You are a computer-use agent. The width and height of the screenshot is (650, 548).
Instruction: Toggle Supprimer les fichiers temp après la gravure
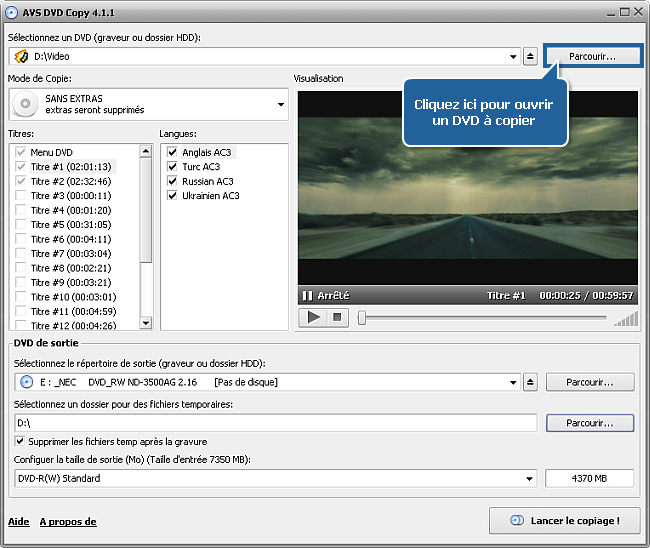coord(21,441)
